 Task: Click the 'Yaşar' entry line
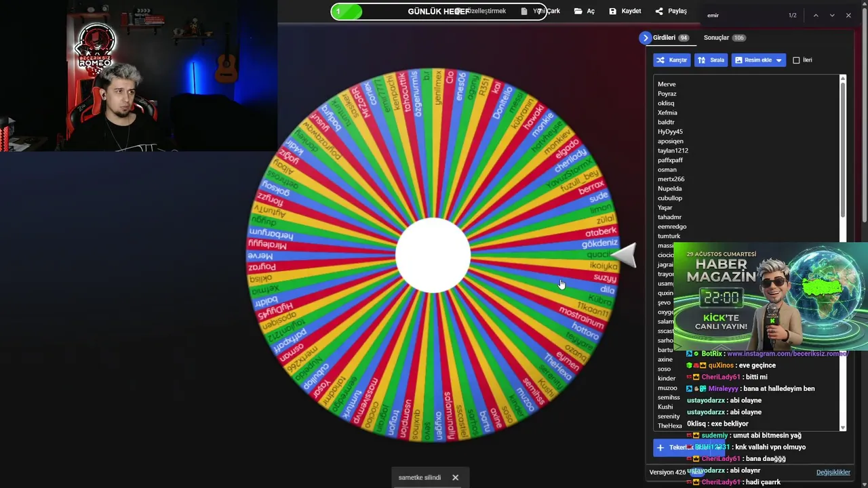pos(665,207)
